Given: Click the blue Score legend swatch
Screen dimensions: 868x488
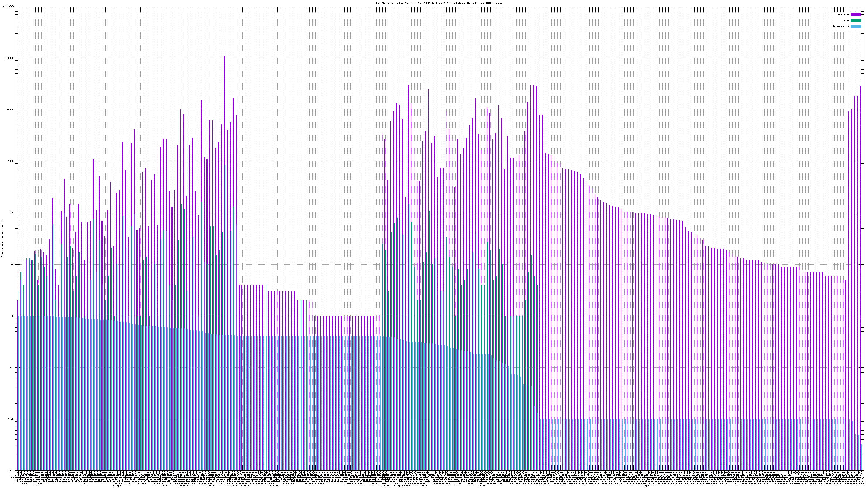Looking at the screenshot, I should point(856,26).
